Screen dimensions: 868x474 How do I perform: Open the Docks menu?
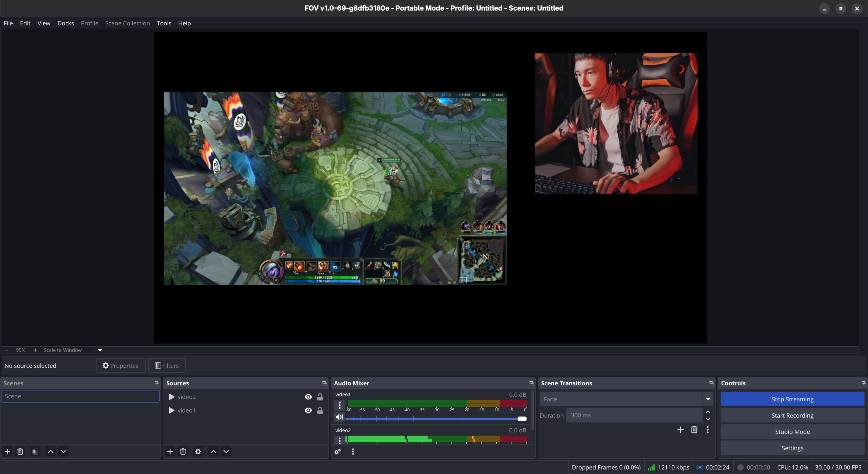[x=65, y=23]
